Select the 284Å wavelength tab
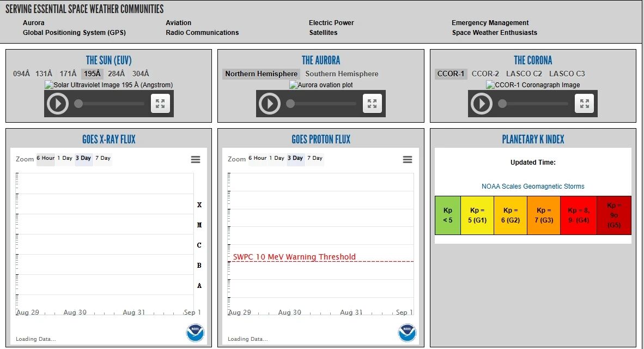644x349 pixels. click(x=116, y=74)
